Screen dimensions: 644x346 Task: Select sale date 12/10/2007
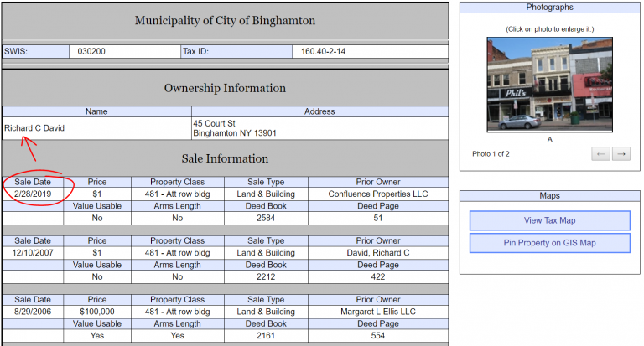[x=33, y=253]
